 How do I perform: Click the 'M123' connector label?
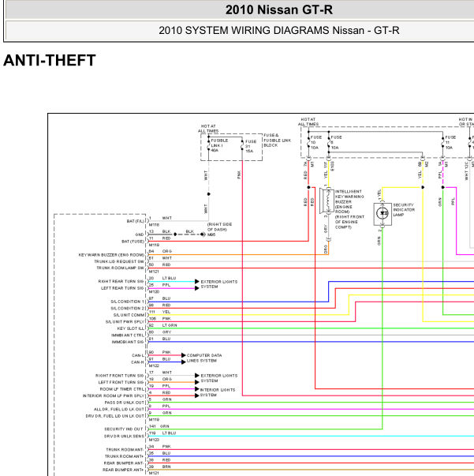pyautogui.click(x=154, y=440)
